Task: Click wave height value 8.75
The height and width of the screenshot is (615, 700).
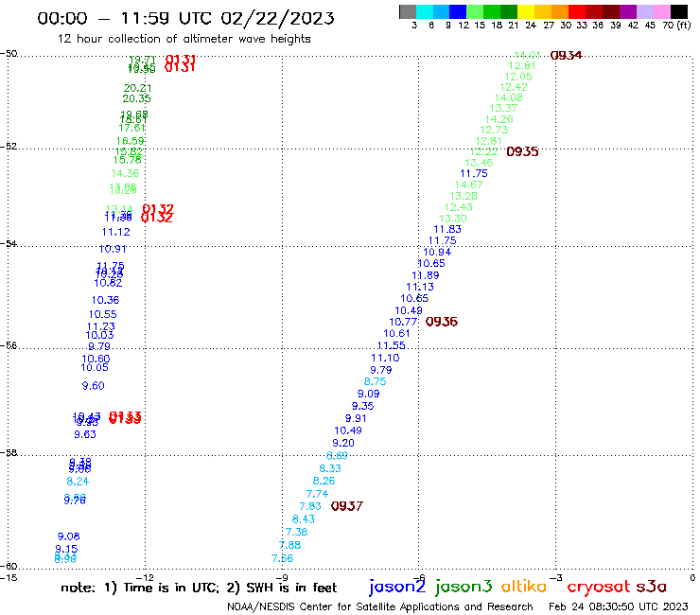Action: tap(375, 381)
